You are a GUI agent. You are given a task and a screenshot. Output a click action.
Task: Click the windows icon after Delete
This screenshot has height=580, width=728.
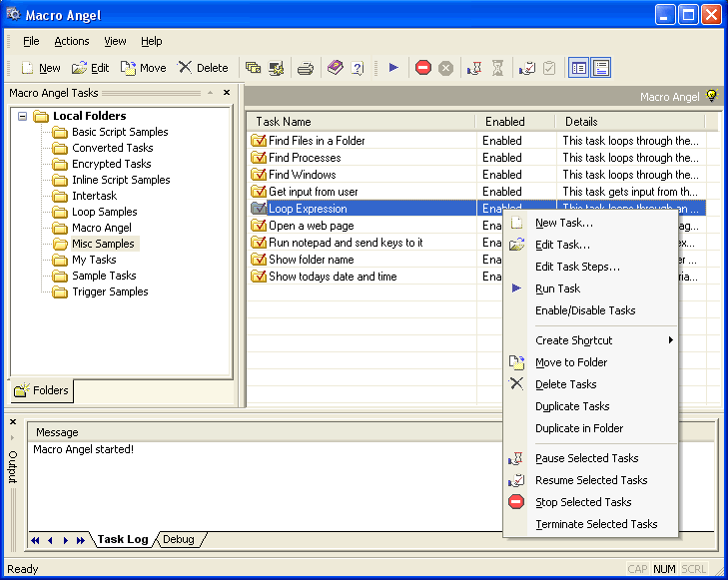point(253,68)
